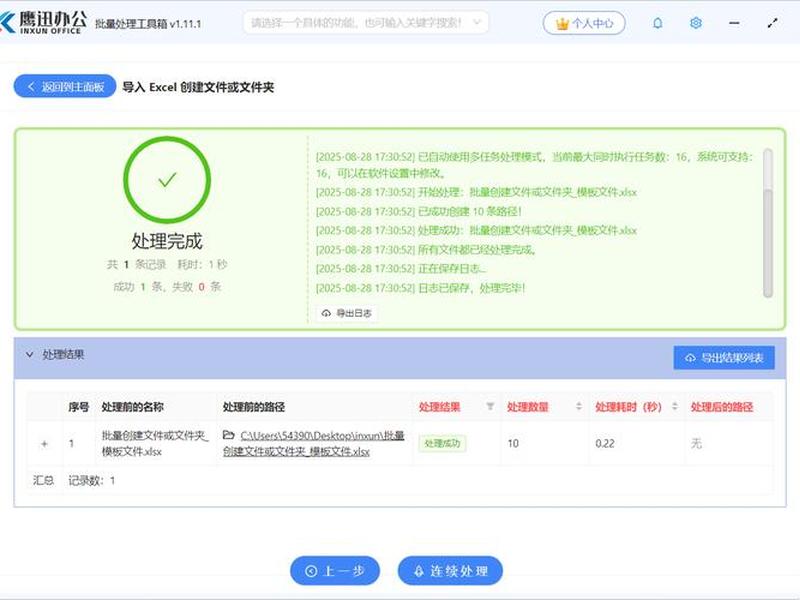
Task: Minimize the window with the dash icon
Action: (x=734, y=23)
